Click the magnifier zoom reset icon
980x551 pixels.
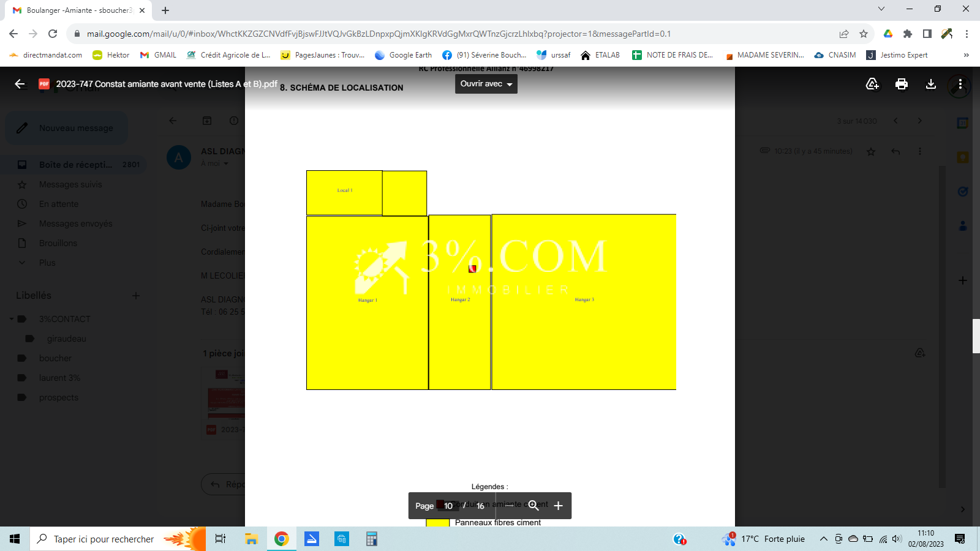533,506
